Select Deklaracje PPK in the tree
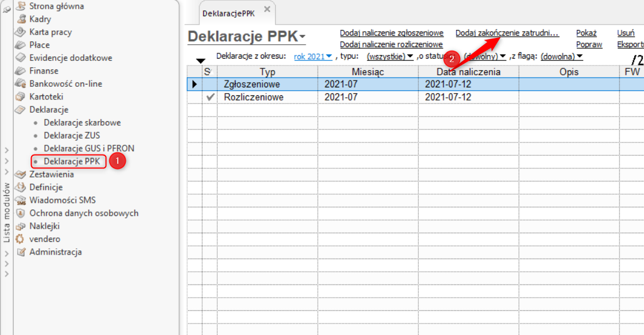Viewport: 644px width, 335px height. tap(72, 161)
